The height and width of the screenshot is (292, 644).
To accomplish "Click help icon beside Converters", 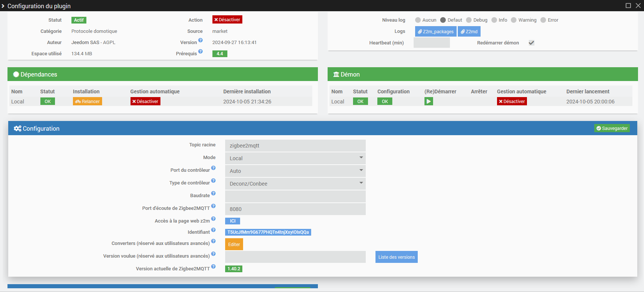I will 213,241.
